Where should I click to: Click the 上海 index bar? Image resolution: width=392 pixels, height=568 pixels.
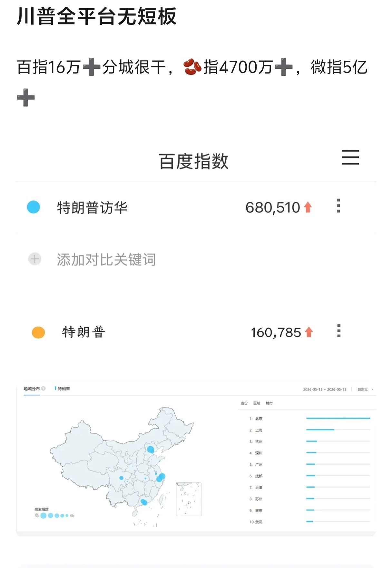click(320, 430)
